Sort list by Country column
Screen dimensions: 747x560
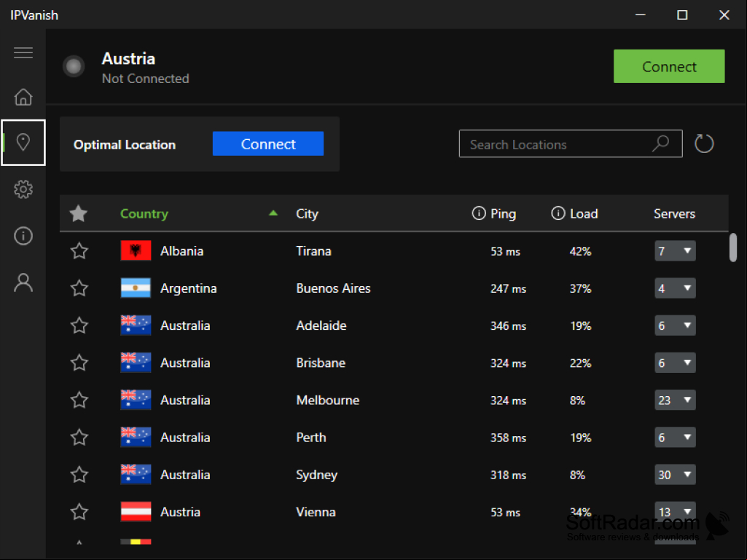(x=144, y=214)
